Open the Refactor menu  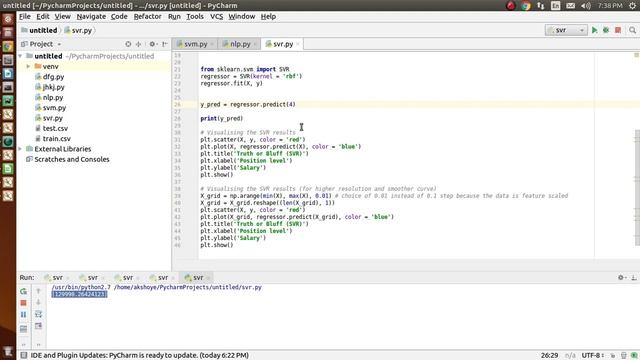(147, 16)
